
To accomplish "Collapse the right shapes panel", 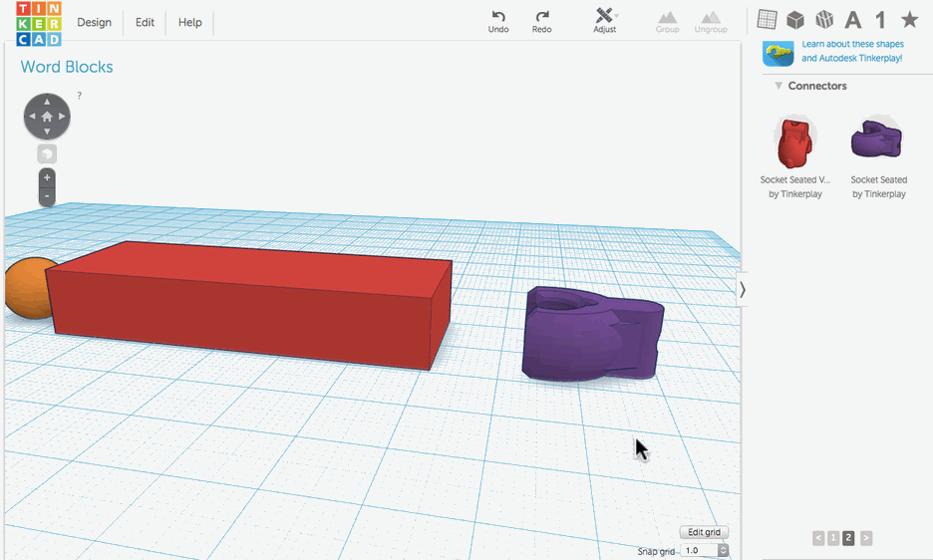I will [x=742, y=290].
